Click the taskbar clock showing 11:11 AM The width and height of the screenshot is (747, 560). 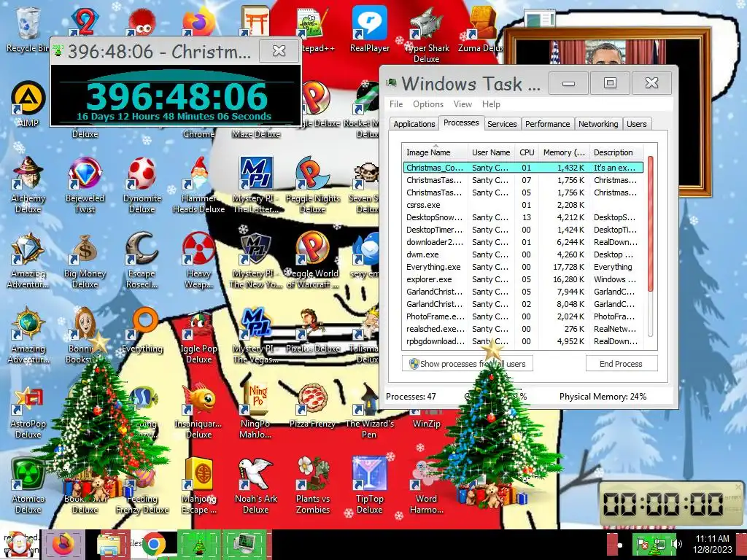coord(712,544)
